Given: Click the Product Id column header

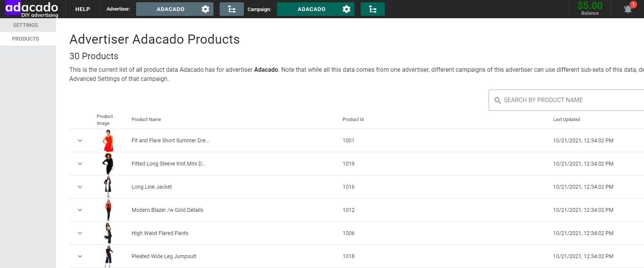Looking at the screenshot, I should pyautogui.click(x=353, y=120).
